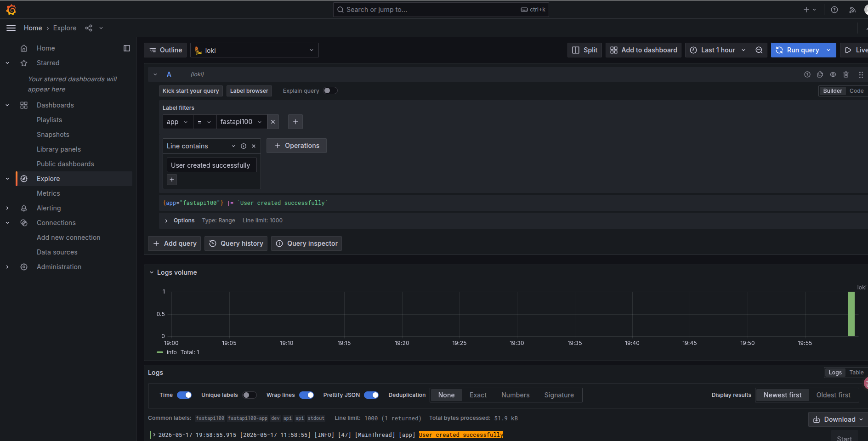This screenshot has height=441, width=868.
Task: Remove the app label filter
Action: (273, 122)
